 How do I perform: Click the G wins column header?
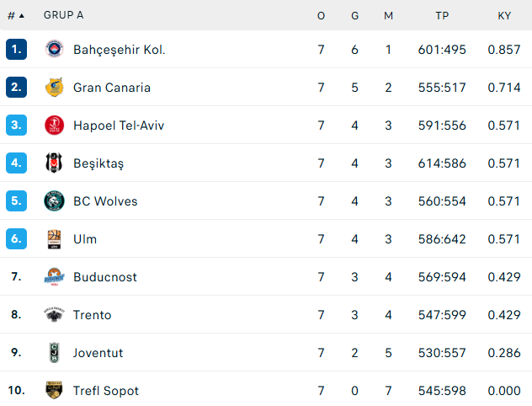(x=355, y=16)
